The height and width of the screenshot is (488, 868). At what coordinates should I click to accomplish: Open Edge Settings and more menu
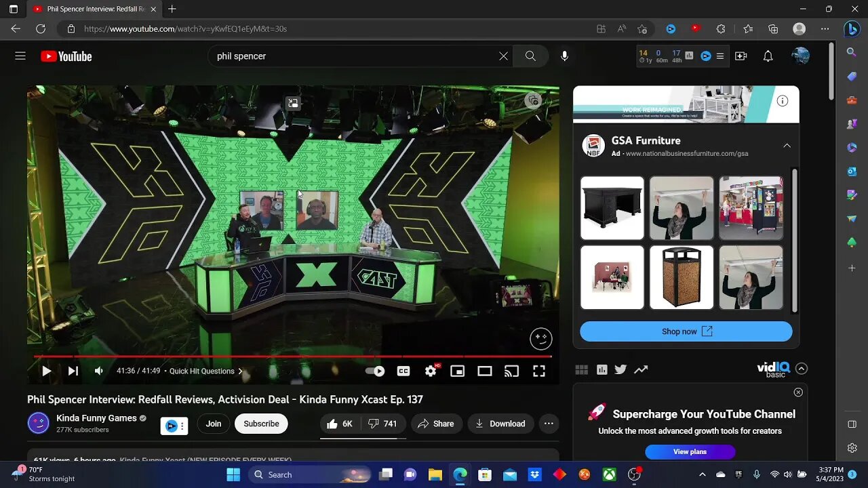tap(825, 28)
